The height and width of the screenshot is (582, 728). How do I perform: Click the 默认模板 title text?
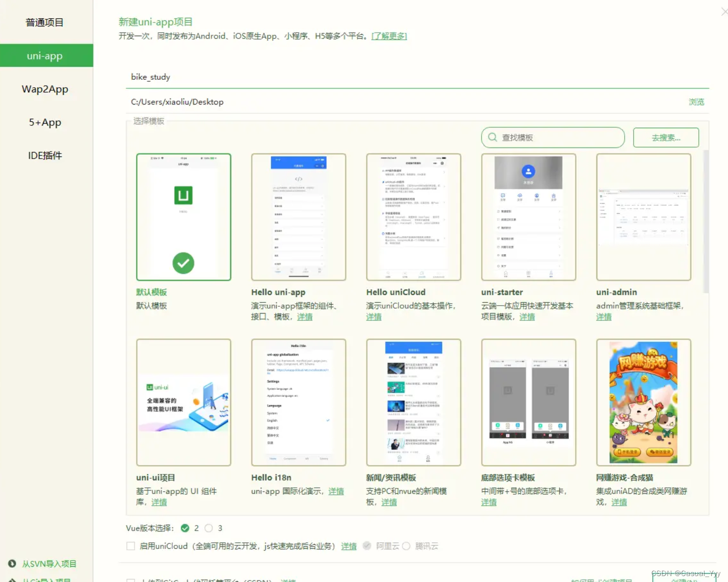point(151,292)
